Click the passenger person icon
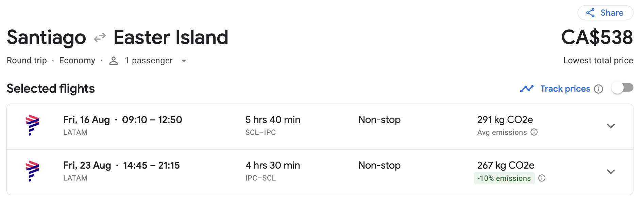 [x=114, y=61]
